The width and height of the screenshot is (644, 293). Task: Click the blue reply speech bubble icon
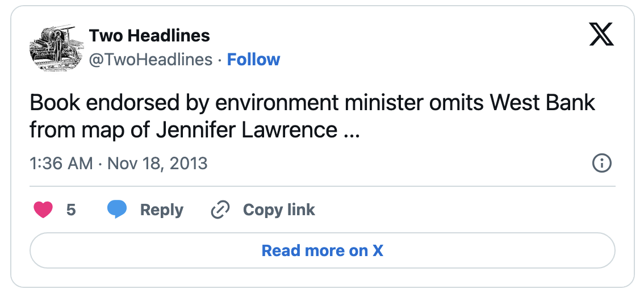(117, 210)
